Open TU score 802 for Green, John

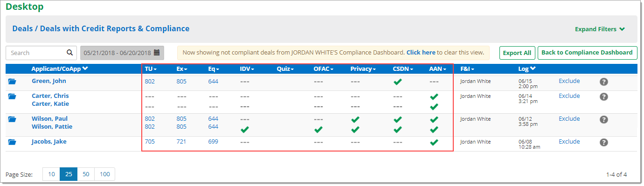pos(150,81)
